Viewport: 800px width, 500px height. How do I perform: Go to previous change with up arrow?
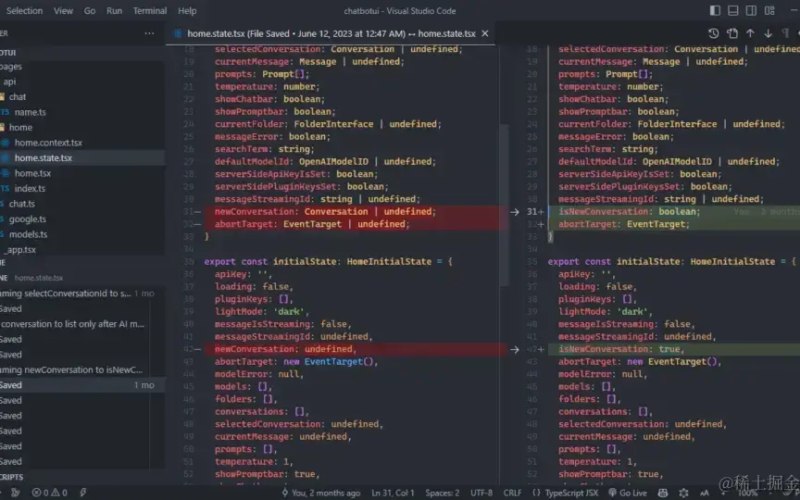click(x=750, y=33)
